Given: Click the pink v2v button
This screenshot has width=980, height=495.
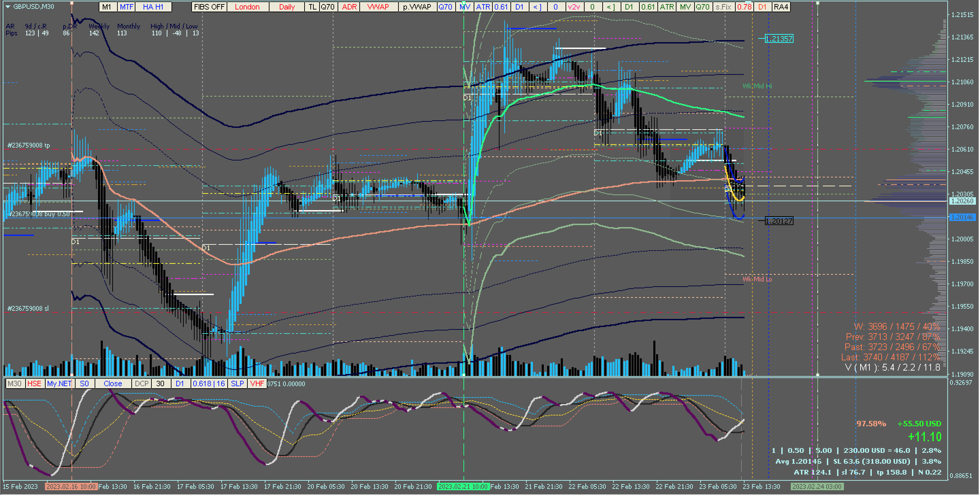Looking at the screenshot, I should click(574, 7).
